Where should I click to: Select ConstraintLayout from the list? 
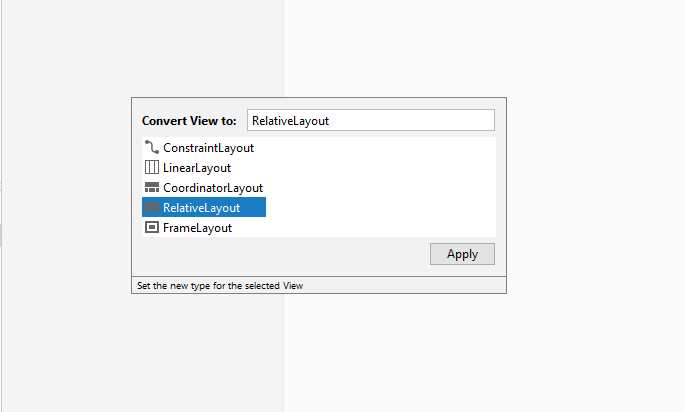click(208, 148)
